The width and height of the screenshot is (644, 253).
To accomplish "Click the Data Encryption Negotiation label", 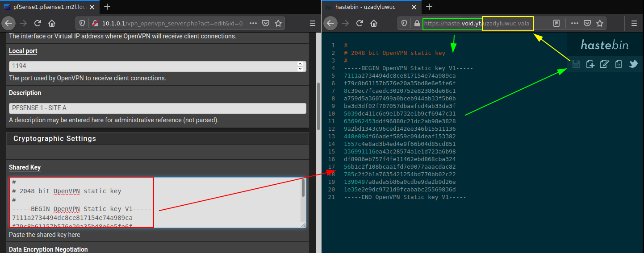I will point(48,249).
